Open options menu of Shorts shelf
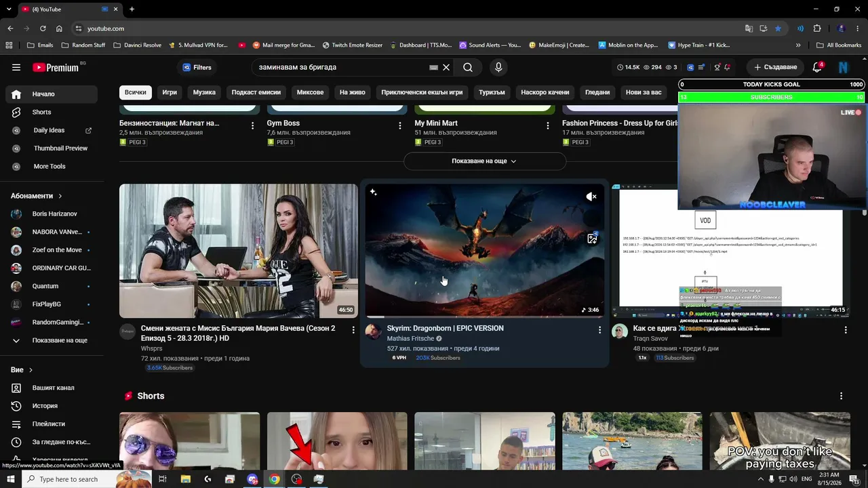This screenshot has width=868, height=488. tap(842, 396)
